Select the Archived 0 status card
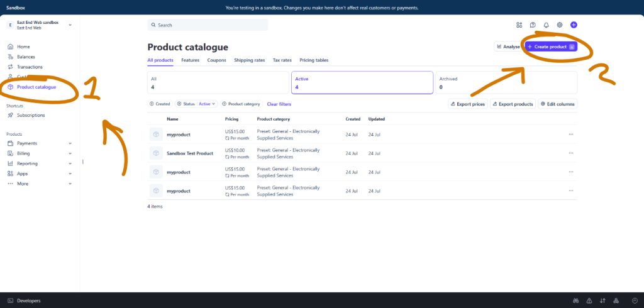 tap(506, 82)
